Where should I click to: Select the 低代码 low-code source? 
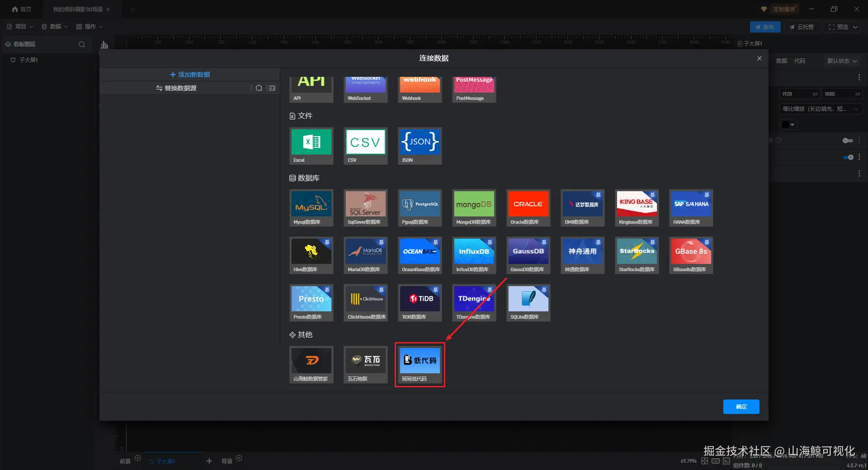coord(420,365)
